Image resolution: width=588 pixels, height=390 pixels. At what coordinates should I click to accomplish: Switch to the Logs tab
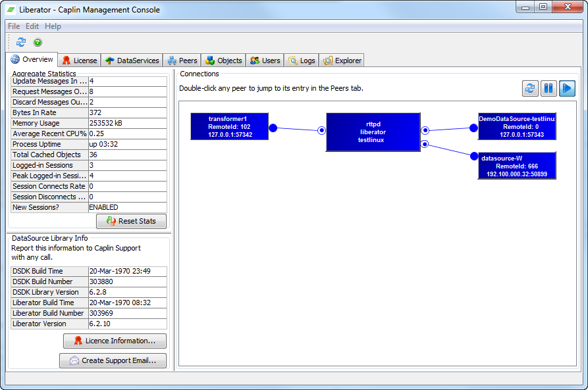302,61
